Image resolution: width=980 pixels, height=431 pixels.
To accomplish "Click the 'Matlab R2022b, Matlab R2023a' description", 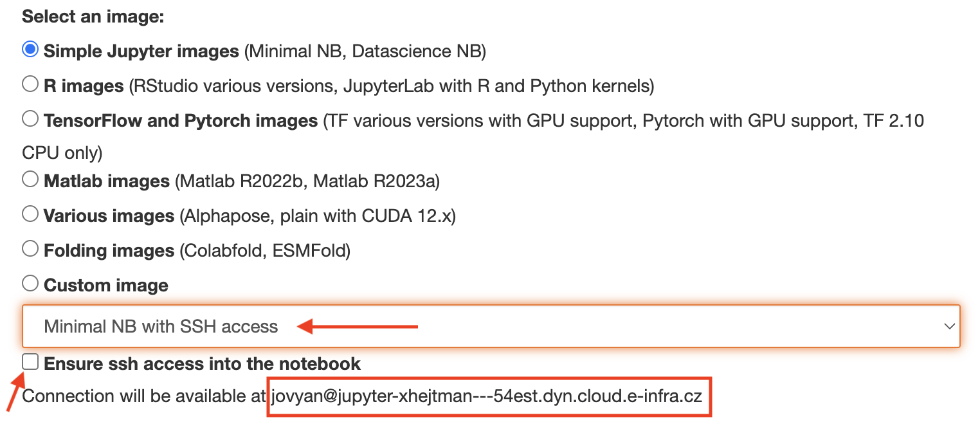I will click(307, 181).
